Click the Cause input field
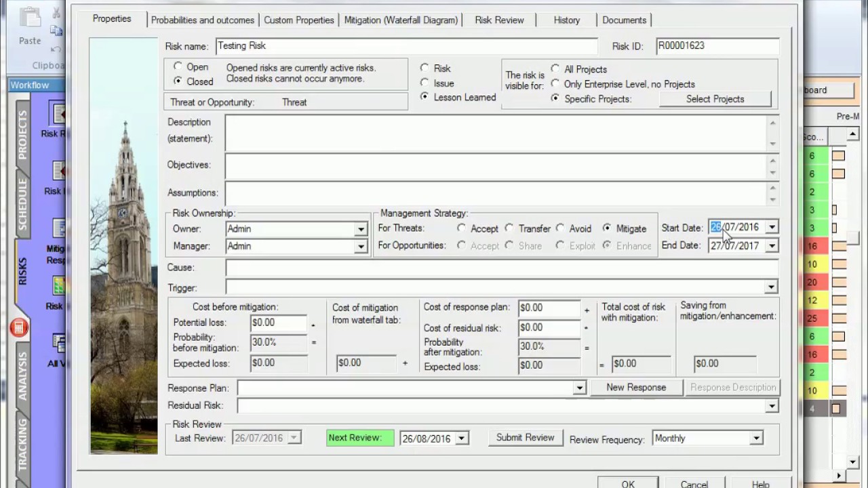 (x=502, y=268)
